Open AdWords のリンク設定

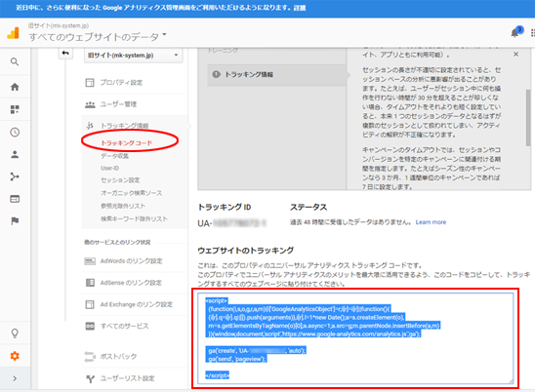pyautogui.click(x=131, y=261)
